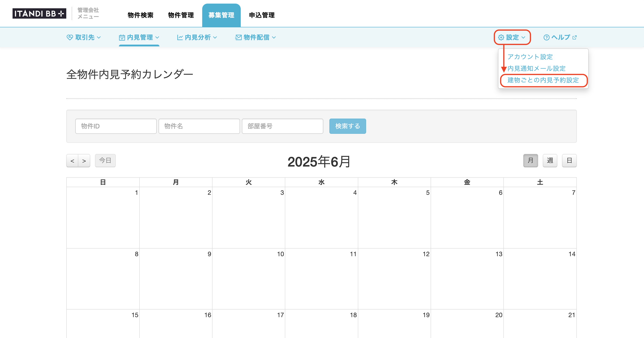Image resolution: width=644 pixels, height=338 pixels.
Task: Expand the 取引先 dropdown chevron
Action: click(99, 37)
